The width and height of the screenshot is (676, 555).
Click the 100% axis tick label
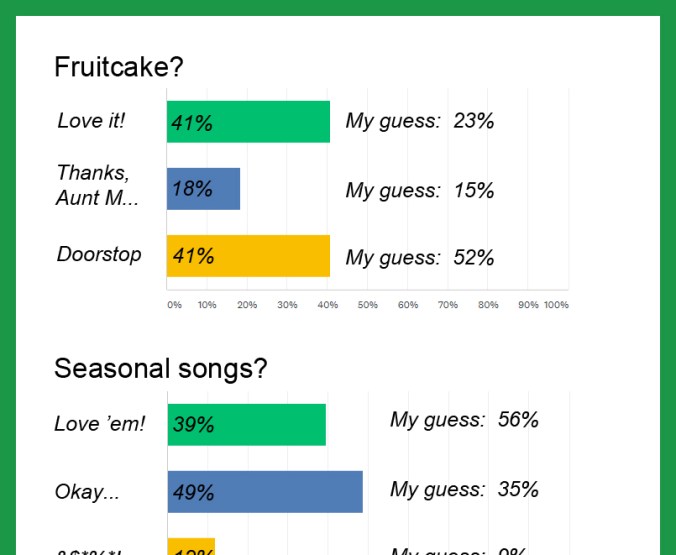556,305
